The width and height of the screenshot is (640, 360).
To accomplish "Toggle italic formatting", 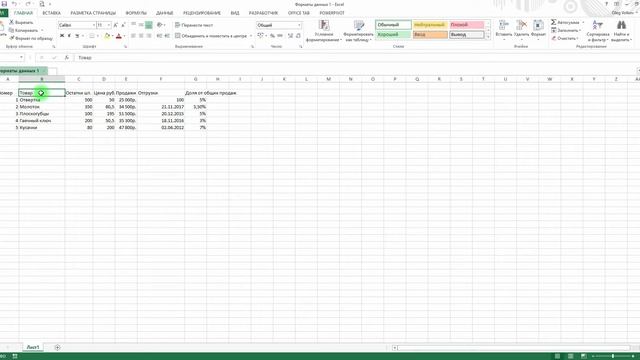I will (x=69, y=36).
